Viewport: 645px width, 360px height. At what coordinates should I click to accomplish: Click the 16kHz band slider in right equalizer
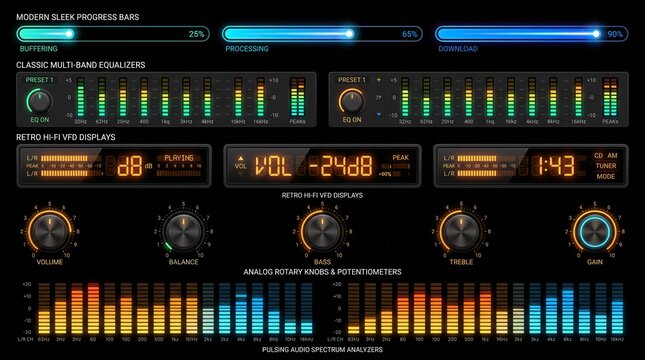578,97
